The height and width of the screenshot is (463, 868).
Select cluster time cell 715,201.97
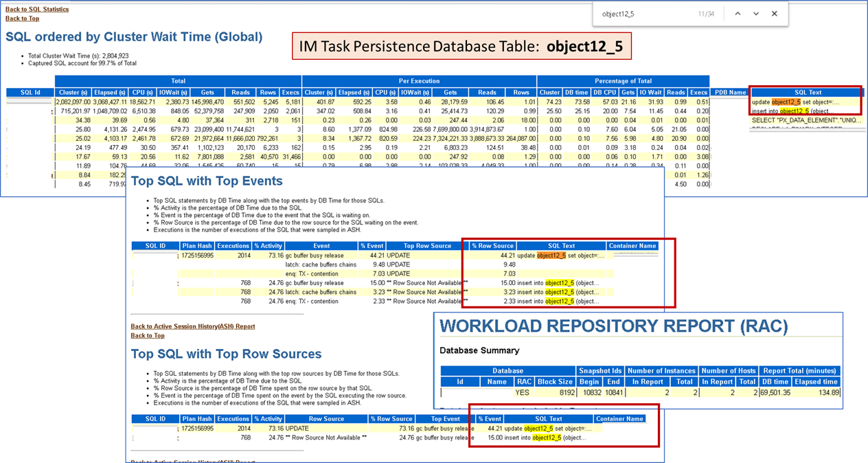76,111
